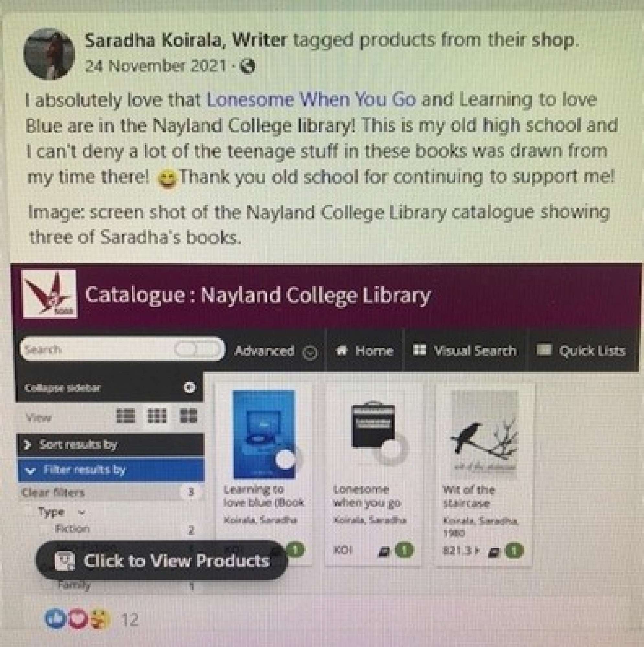Expand the Advanced search options
The width and height of the screenshot is (644, 647).
coord(275,351)
